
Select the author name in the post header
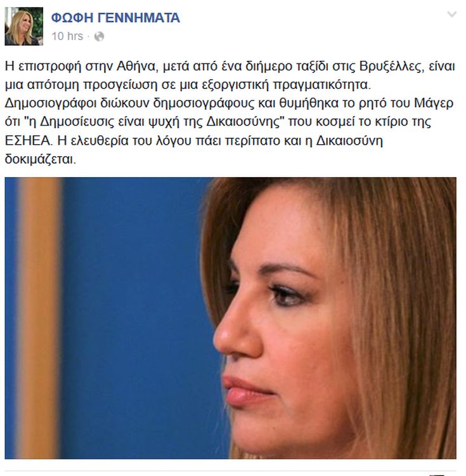115,18
